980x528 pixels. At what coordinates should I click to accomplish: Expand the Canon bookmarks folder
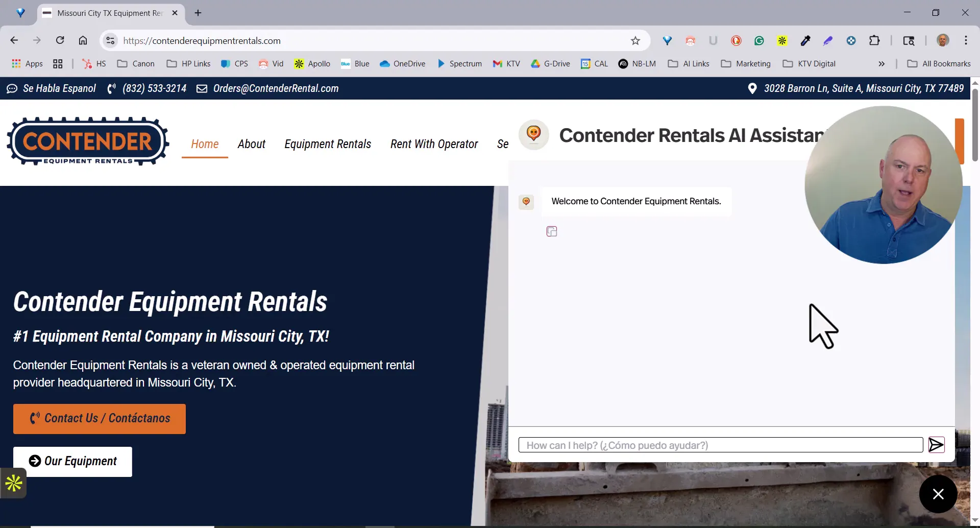tap(136, 64)
